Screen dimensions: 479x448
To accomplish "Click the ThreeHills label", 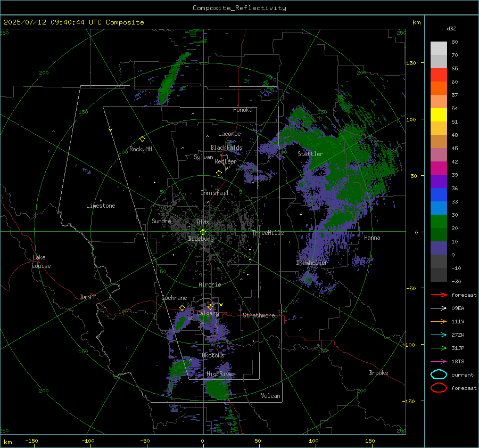I will [x=268, y=233].
